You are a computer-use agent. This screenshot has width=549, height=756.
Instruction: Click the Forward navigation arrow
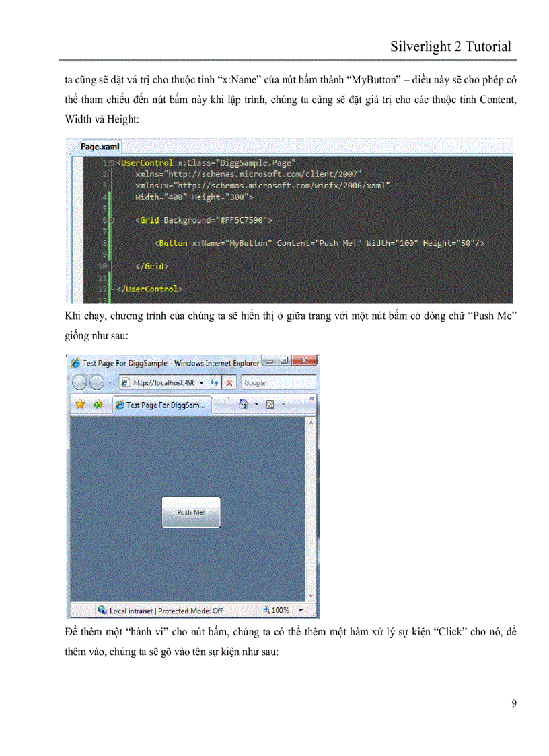click(96, 382)
